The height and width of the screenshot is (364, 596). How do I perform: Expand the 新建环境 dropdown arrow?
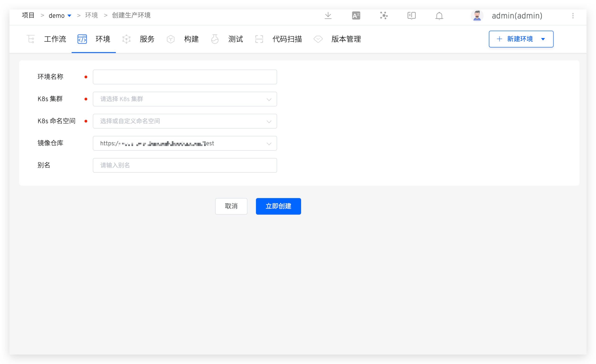coord(543,39)
